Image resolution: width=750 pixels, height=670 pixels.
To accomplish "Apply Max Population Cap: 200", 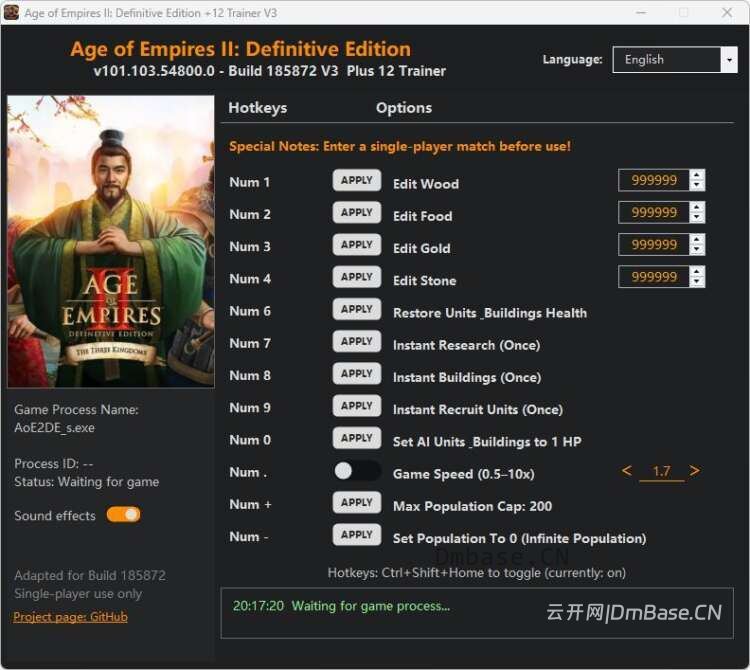I will click(357, 503).
